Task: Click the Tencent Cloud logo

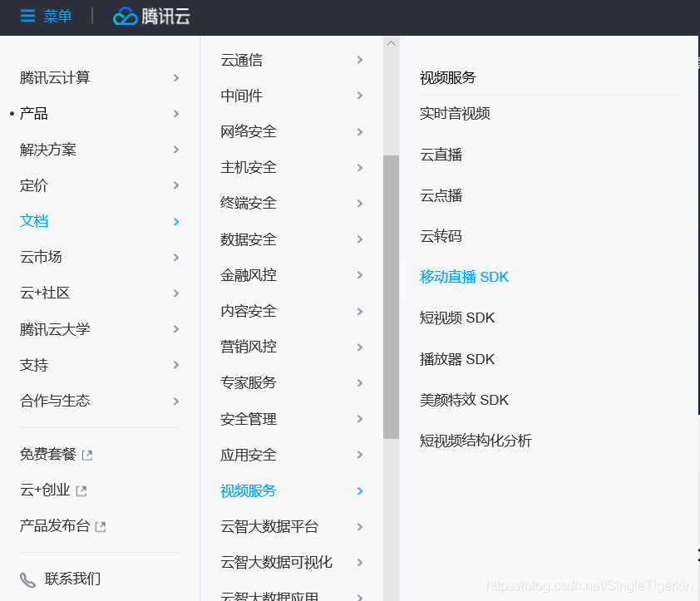Action: coord(152,17)
